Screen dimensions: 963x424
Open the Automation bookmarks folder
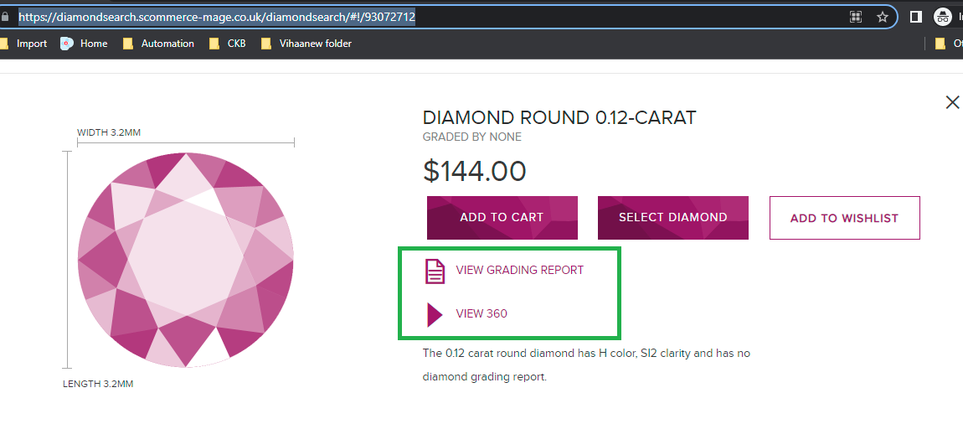click(x=158, y=44)
